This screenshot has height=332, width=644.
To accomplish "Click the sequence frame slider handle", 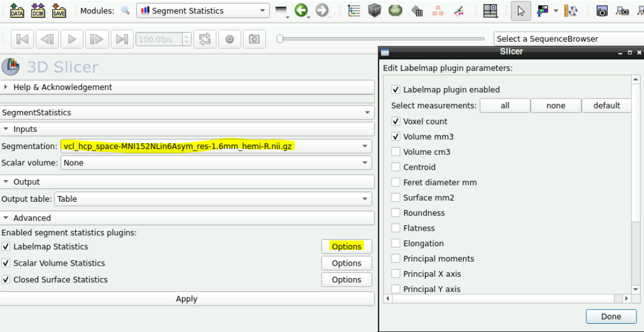I will [x=279, y=39].
